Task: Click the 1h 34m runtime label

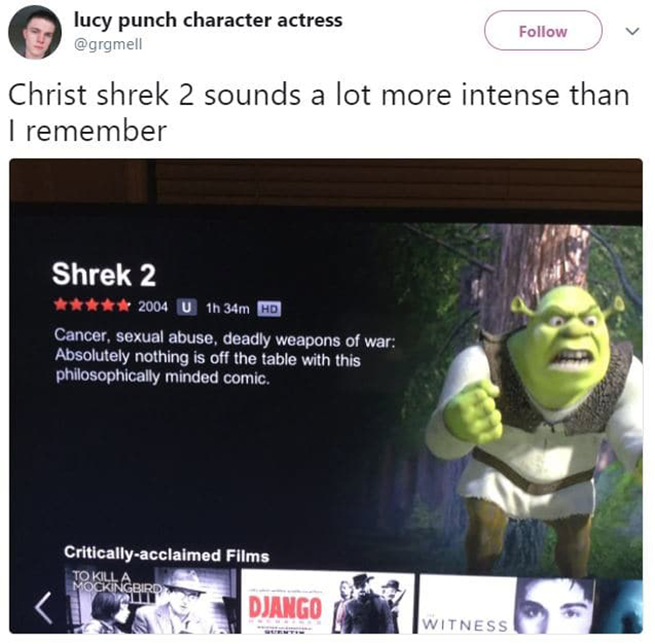Action: click(227, 308)
